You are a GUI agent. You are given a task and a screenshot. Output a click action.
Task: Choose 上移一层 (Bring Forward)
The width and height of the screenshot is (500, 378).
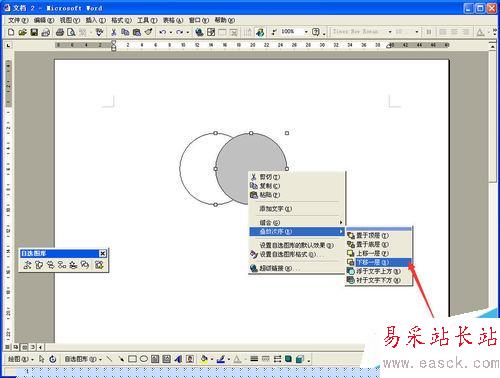point(379,253)
